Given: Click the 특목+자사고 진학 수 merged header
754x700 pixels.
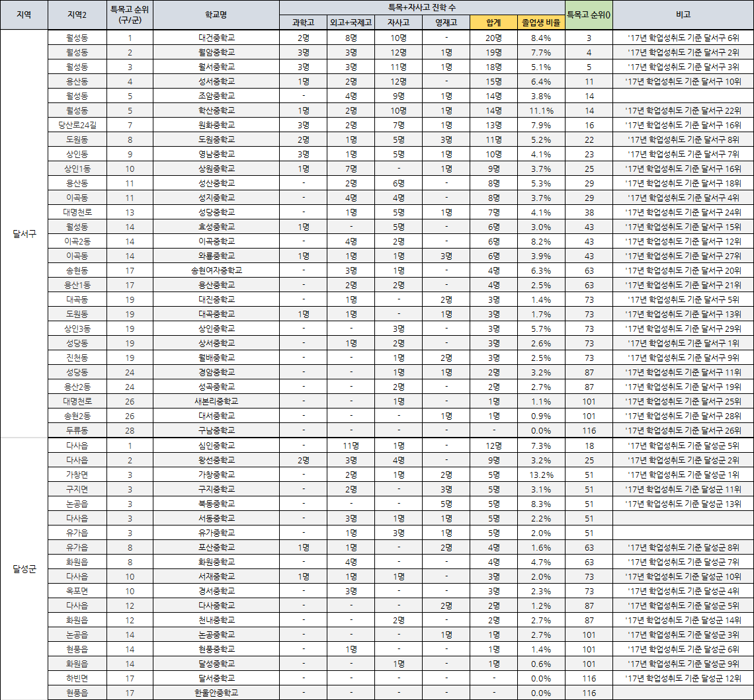Looking at the screenshot, I should pyautogui.click(x=422, y=8).
